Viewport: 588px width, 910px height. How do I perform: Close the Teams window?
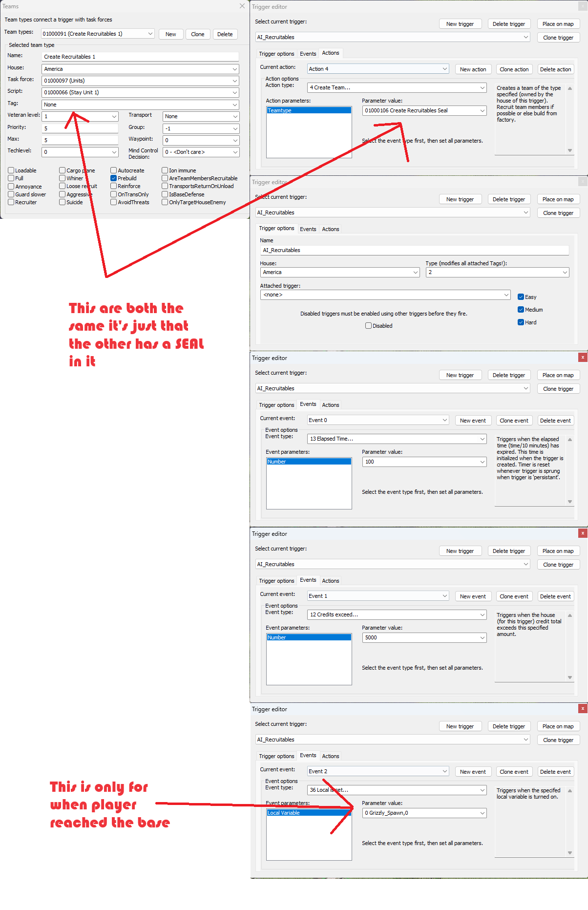242,6
